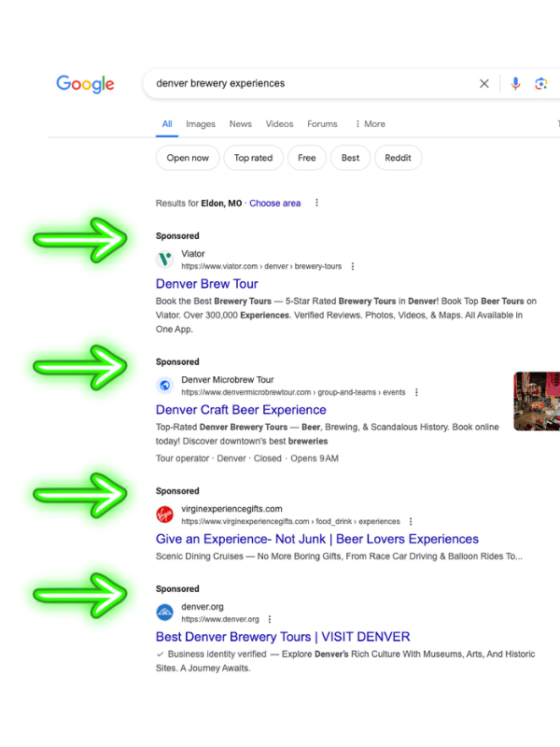Click the Viator favicon icon
Viewport: 560px width, 747px height.
coord(165,260)
